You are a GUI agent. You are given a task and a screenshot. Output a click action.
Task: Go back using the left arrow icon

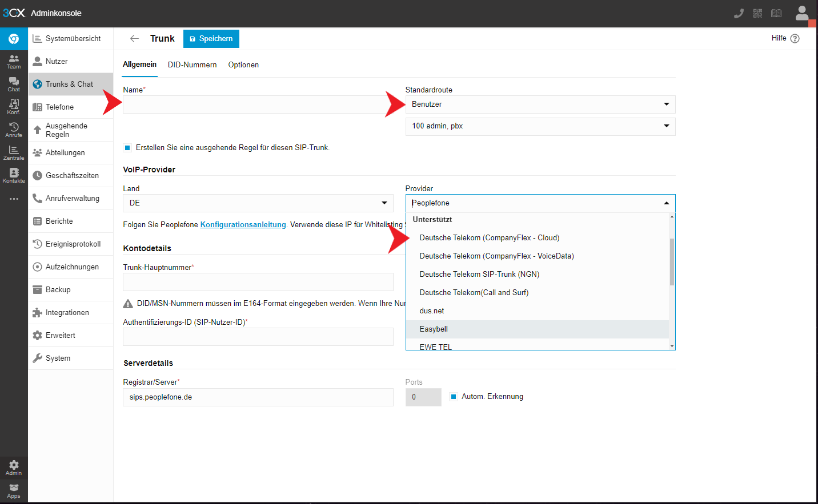click(134, 38)
